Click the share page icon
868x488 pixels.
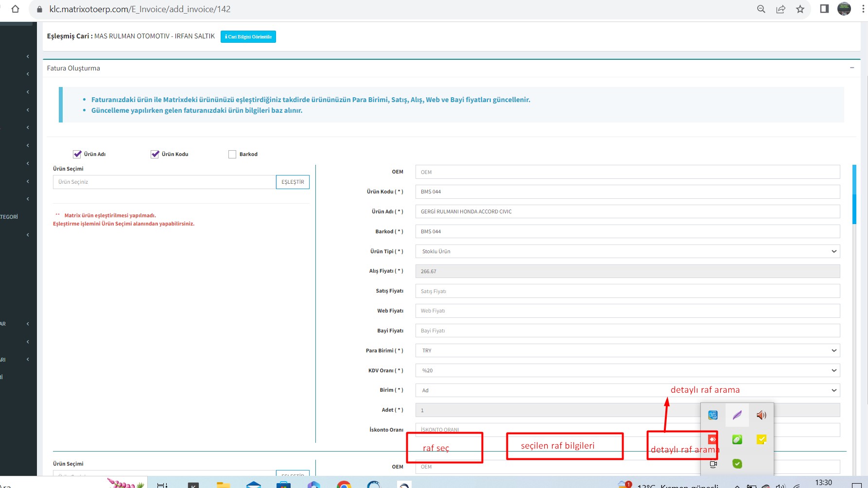(x=781, y=9)
